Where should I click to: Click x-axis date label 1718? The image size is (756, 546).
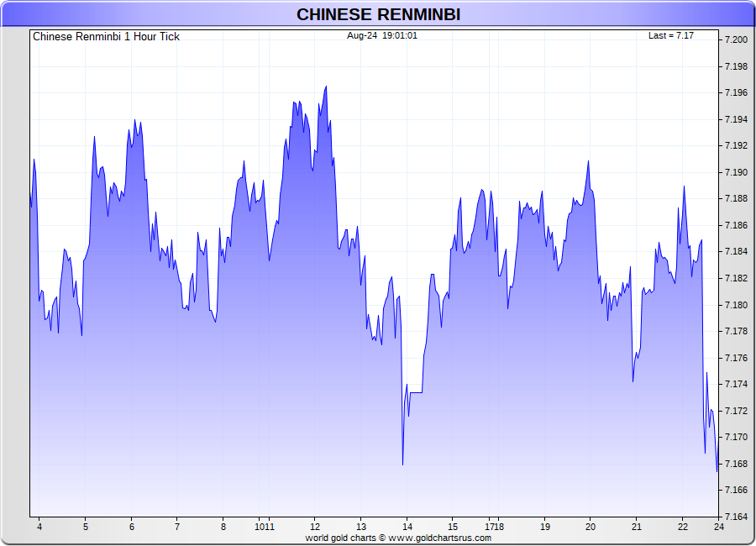(x=494, y=527)
